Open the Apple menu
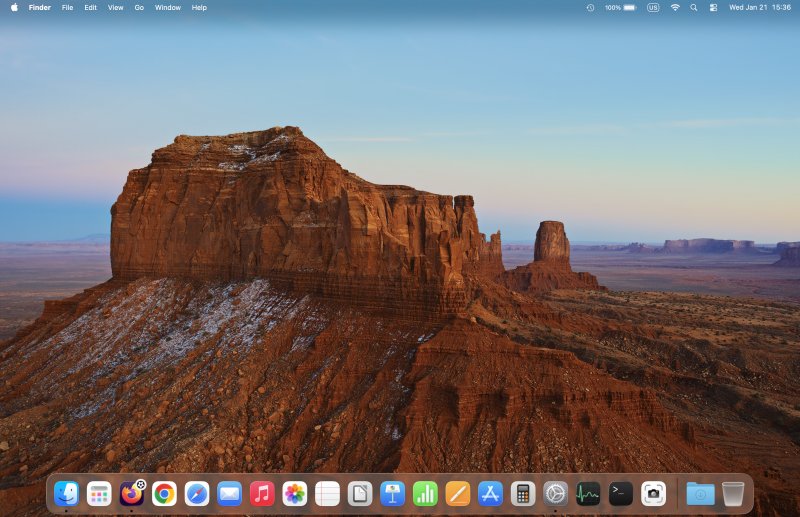 [14, 7]
